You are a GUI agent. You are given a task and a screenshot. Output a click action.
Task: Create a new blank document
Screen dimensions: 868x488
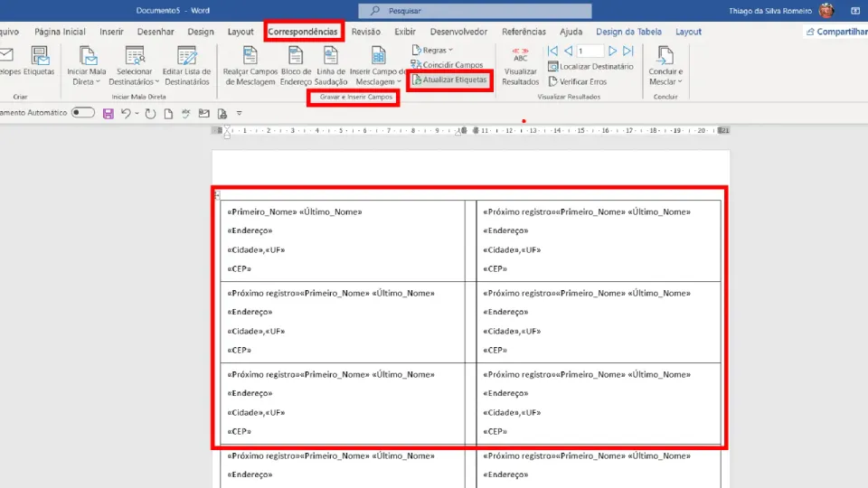coord(168,114)
